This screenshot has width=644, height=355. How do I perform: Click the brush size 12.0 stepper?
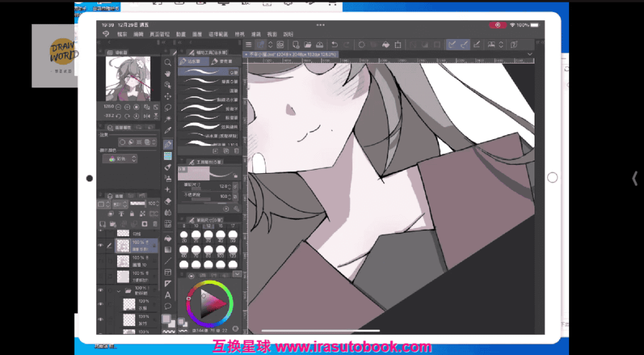229,186
